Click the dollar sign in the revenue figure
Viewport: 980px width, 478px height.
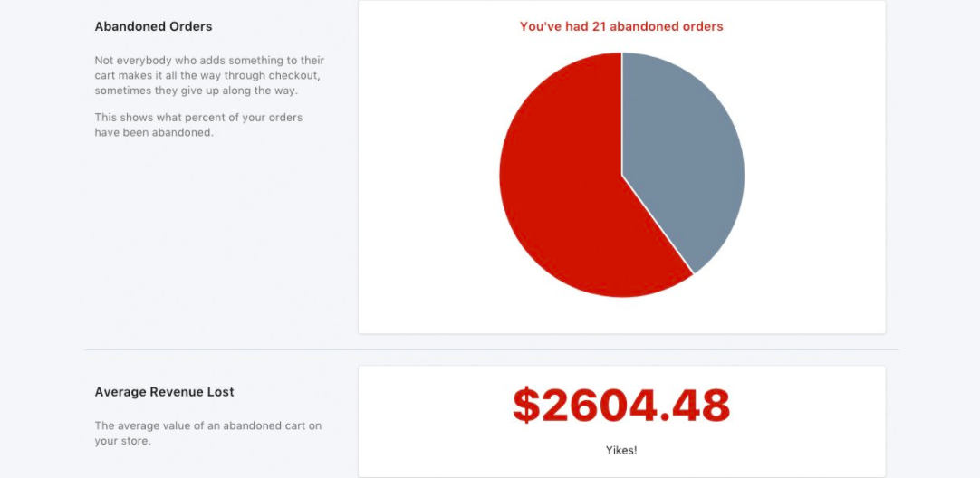[x=526, y=406]
